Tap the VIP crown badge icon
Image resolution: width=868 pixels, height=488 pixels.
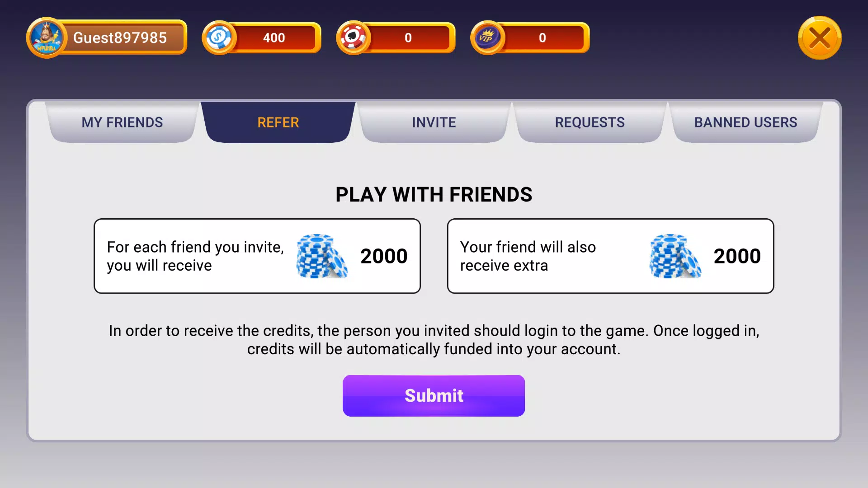[488, 38]
